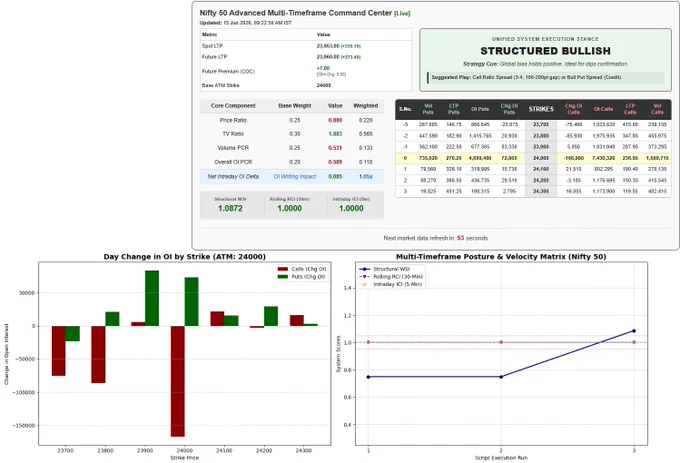
Task: Click the Chg OI Calls column header
Action: click(x=573, y=109)
